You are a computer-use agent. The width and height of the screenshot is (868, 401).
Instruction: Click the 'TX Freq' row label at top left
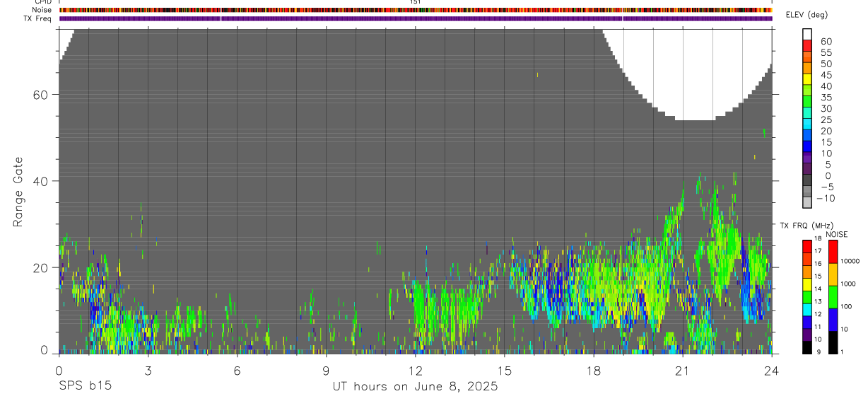pyautogui.click(x=39, y=18)
